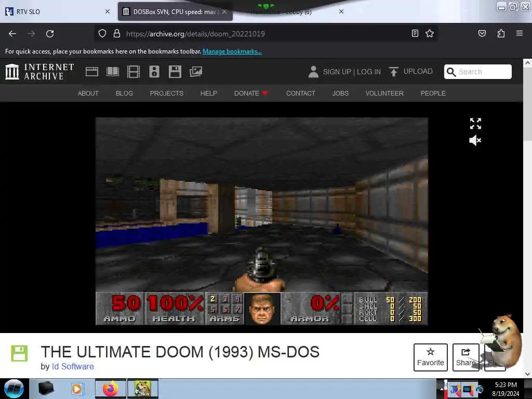This screenshot has width=532, height=399.
Task: Click the UPLOAD link
Action: [x=418, y=71]
